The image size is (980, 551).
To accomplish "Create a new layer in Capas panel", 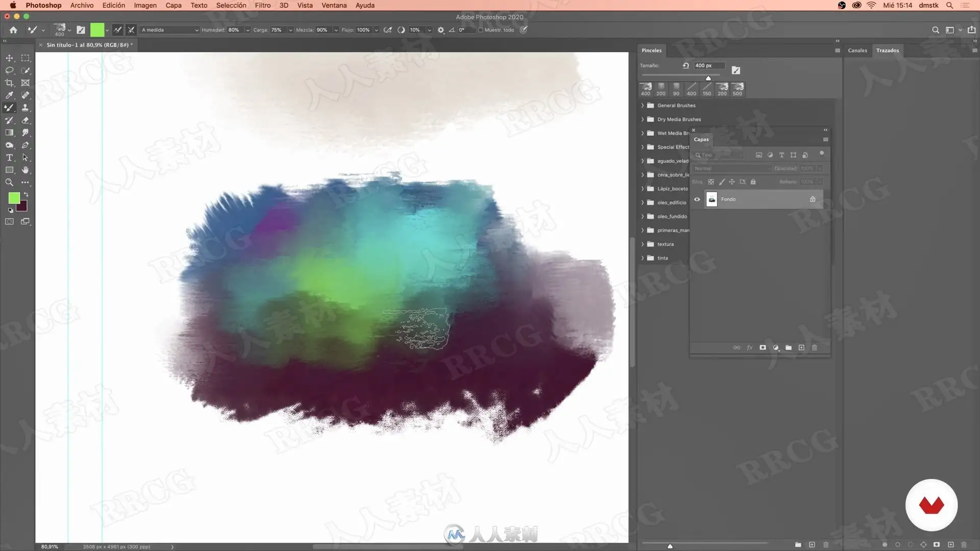I will [x=801, y=347].
